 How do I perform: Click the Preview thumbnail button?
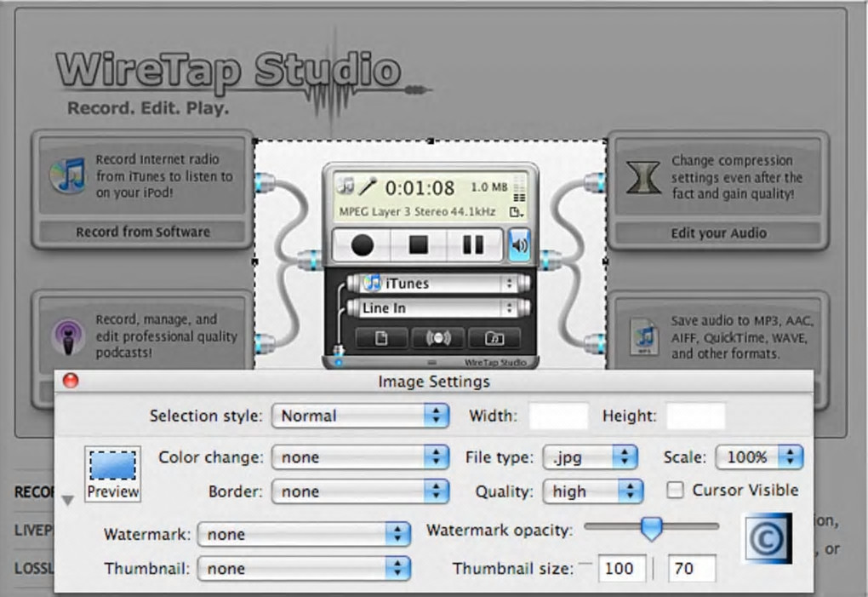[113, 474]
